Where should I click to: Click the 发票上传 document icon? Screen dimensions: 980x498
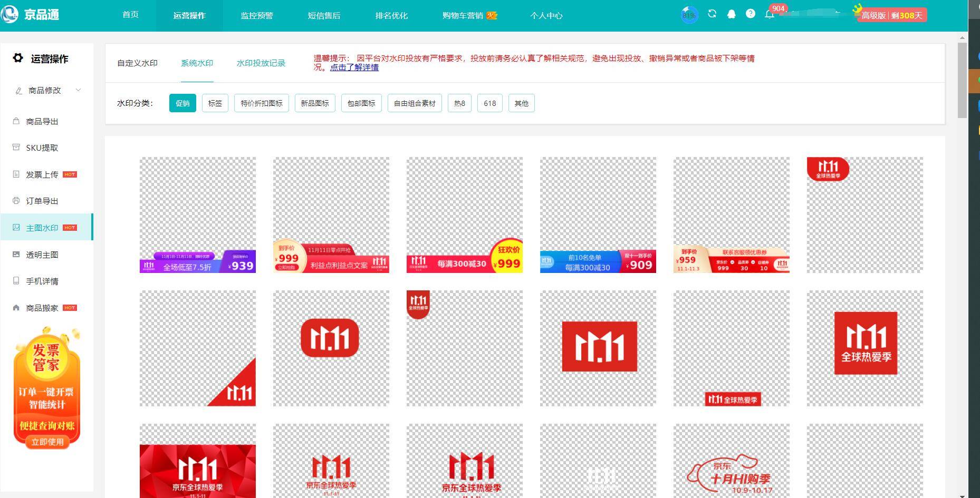tap(16, 174)
